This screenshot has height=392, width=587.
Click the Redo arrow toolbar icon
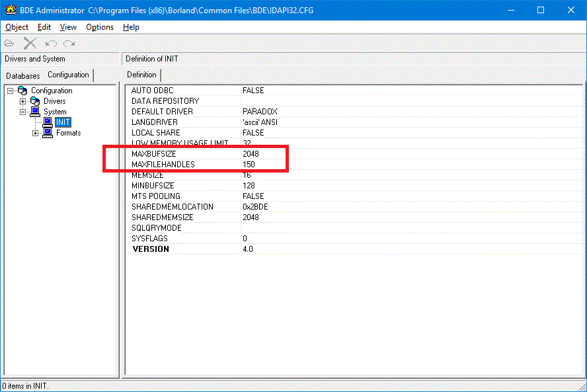pyautogui.click(x=69, y=44)
